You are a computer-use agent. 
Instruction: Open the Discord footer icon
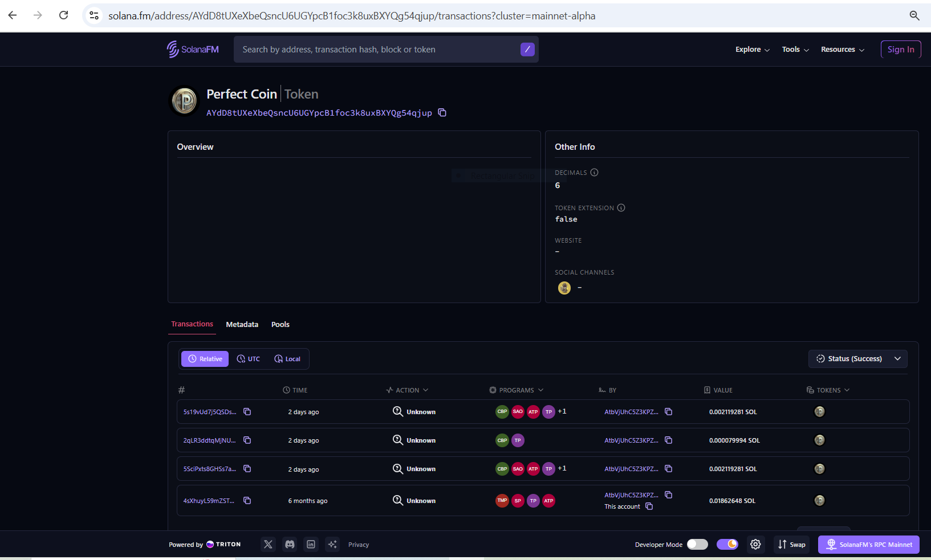[290, 545]
